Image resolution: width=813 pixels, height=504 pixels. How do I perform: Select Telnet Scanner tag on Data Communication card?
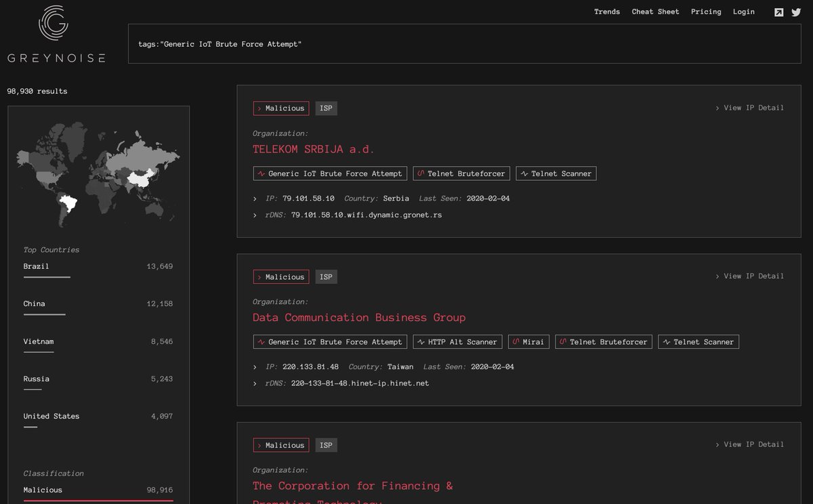699,342
